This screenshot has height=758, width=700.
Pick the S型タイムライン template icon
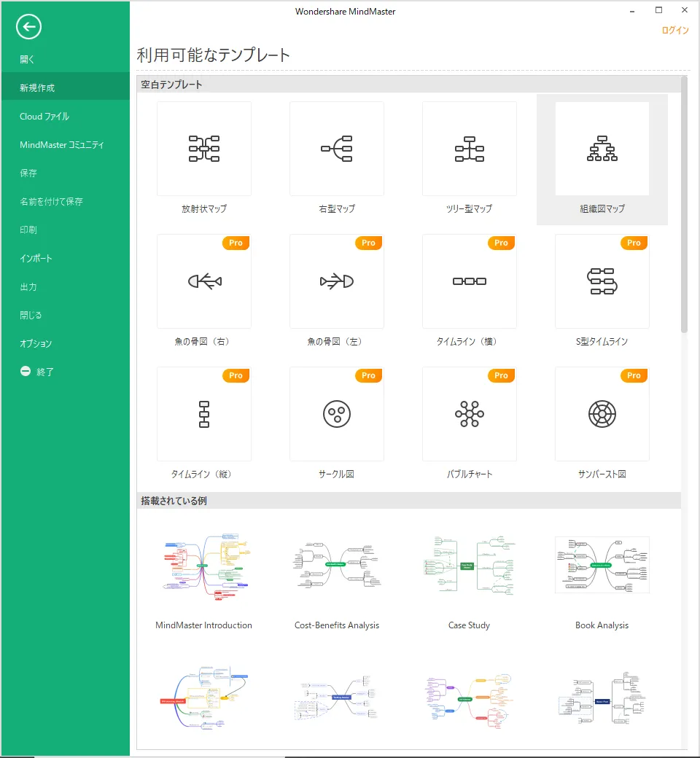point(602,281)
